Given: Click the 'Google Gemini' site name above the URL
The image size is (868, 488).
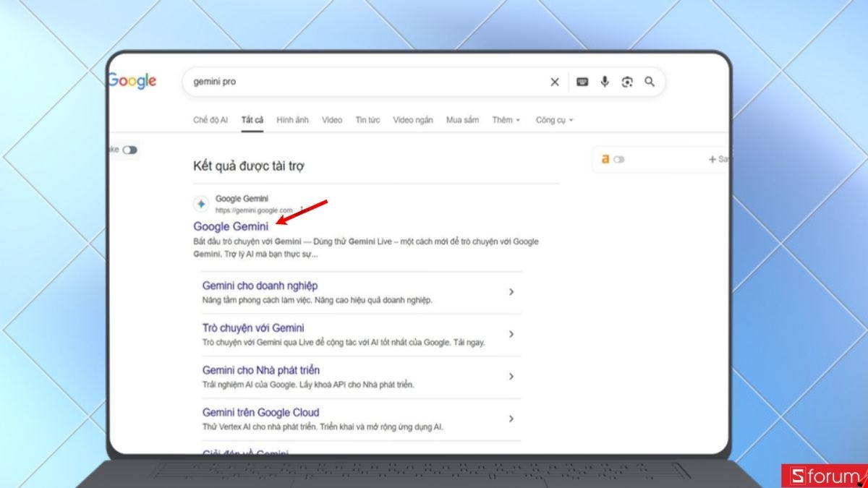Looking at the screenshot, I should [x=242, y=199].
